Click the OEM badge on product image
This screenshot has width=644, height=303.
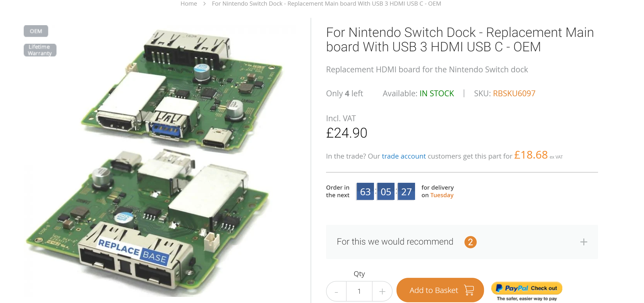(x=36, y=31)
